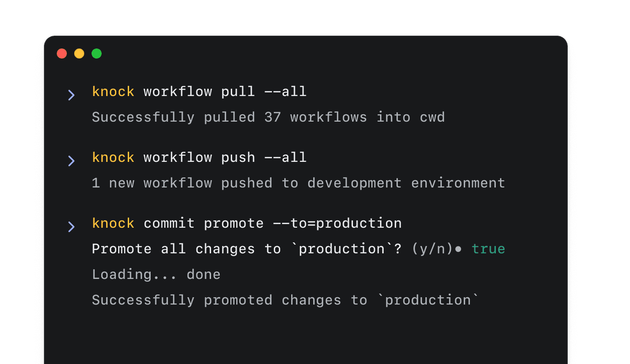The width and height of the screenshot is (630, 364).
Task: Click the prompt chevron before workflow push
Action: click(x=71, y=161)
